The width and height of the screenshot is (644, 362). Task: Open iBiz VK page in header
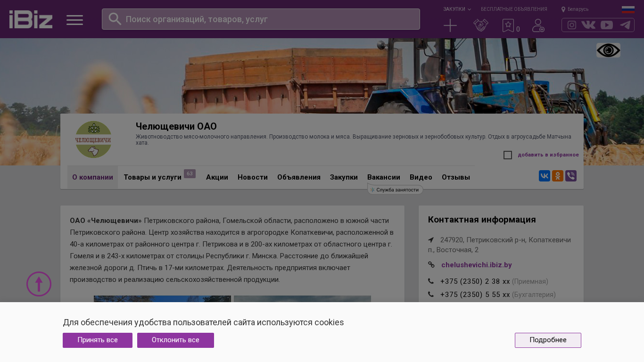tap(588, 25)
